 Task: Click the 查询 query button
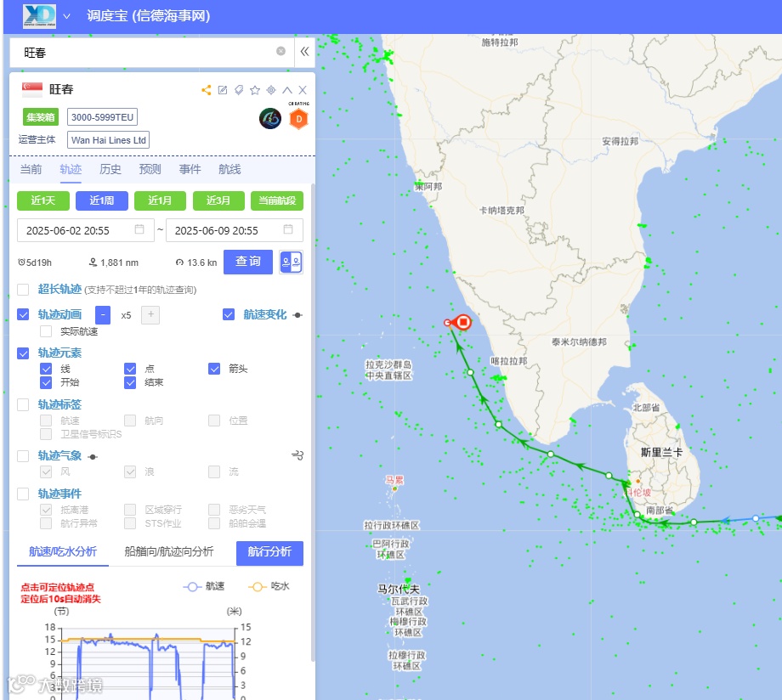click(248, 262)
